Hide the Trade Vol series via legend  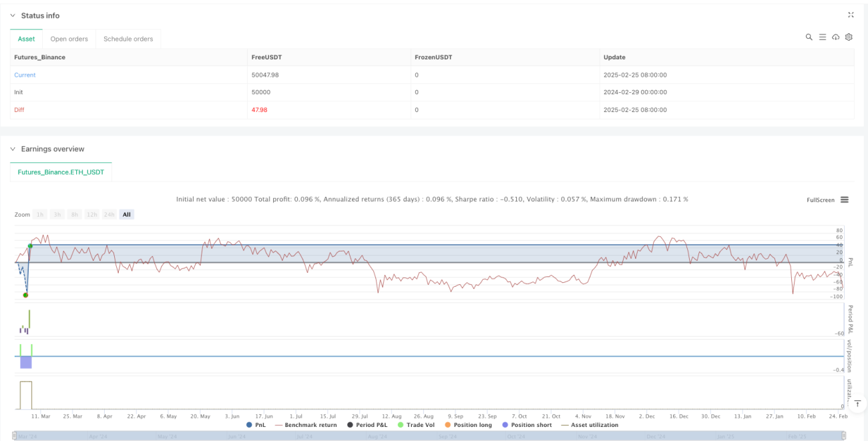[417, 425]
